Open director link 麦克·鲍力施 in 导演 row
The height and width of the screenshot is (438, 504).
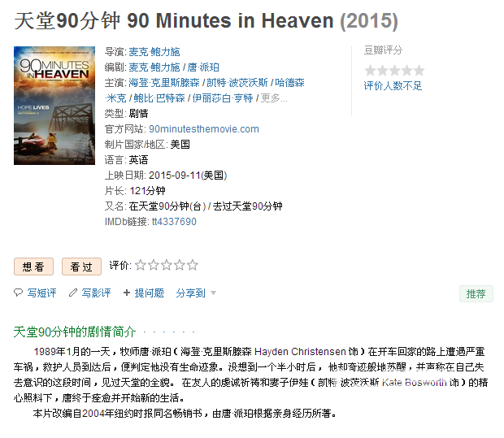pyautogui.click(x=154, y=52)
